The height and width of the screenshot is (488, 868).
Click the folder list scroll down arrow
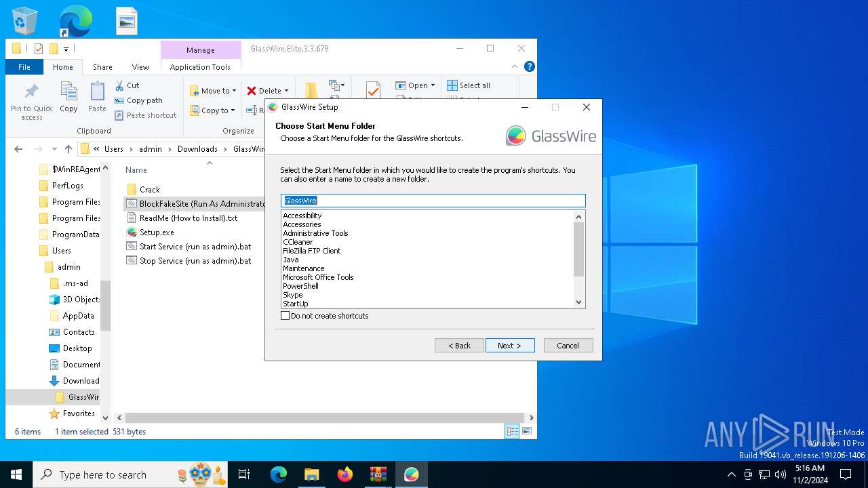578,302
